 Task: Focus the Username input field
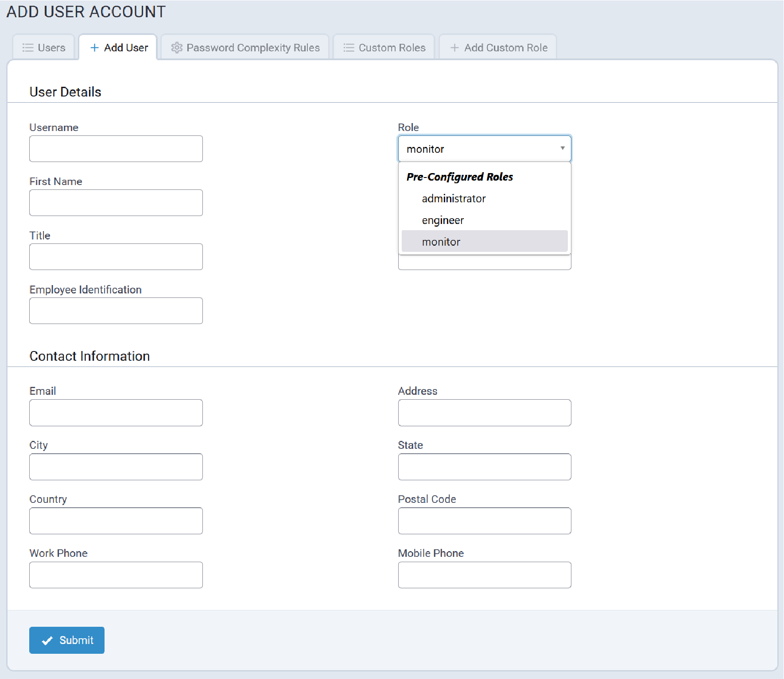pos(116,149)
